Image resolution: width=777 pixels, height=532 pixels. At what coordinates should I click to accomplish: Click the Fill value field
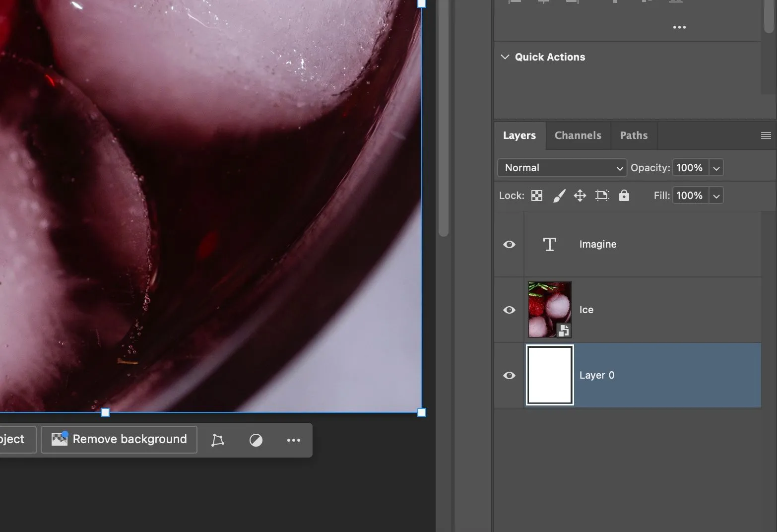tap(690, 196)
